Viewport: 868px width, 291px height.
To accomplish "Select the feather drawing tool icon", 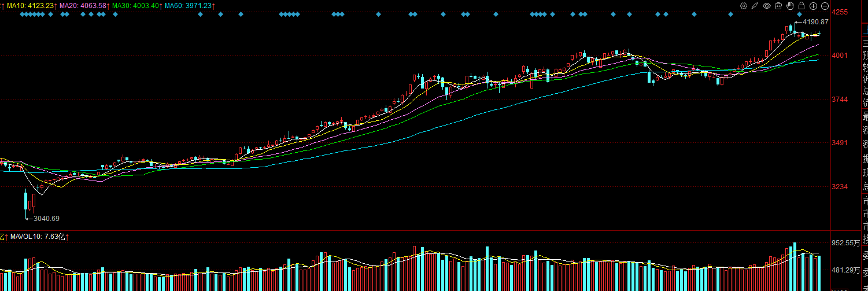I will (x=755, y=6).
